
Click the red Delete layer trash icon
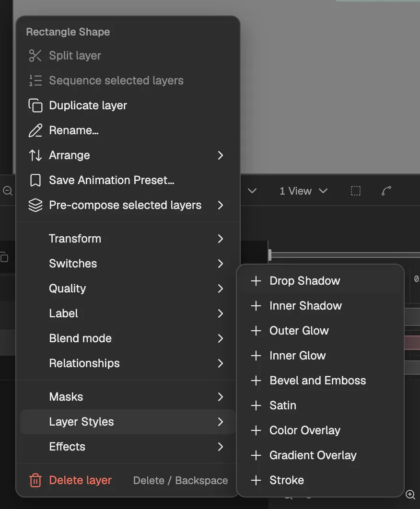click(35, 480)
